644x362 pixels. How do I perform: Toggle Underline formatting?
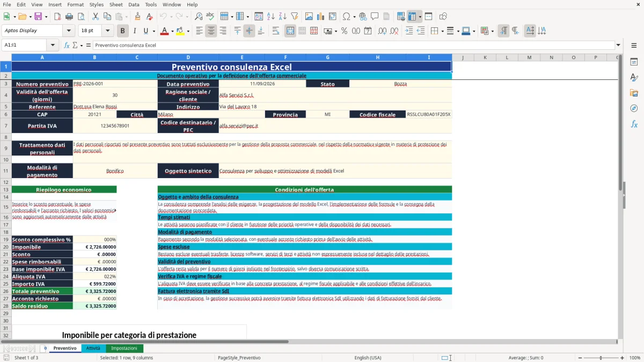click(x=146, y=31)
